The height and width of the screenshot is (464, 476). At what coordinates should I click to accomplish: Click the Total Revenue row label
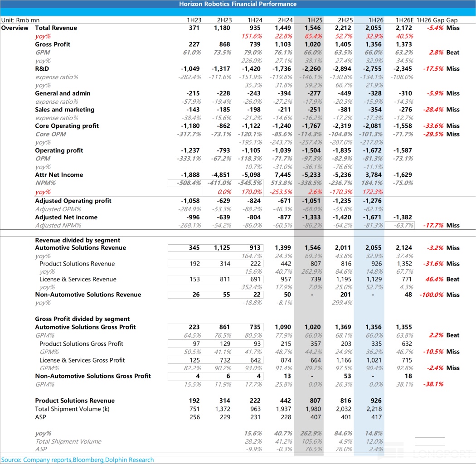point(56,28)
